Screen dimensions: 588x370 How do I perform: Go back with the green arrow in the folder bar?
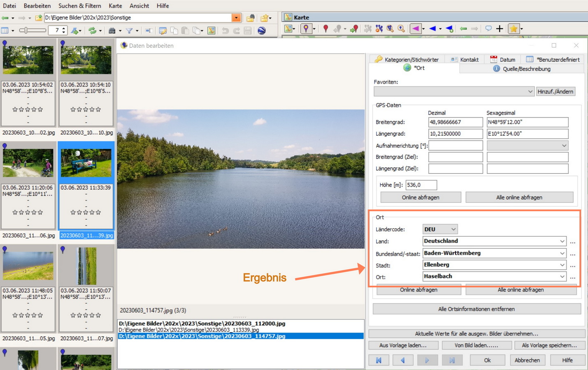click(x=5, y=18)
